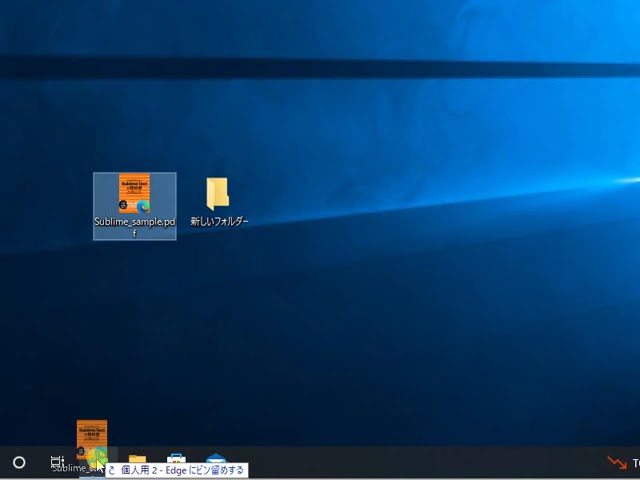The height and width of the screenshot is (480, 640).
Task: Open Task View from the taskbar
Action: [x=57, y=462]
